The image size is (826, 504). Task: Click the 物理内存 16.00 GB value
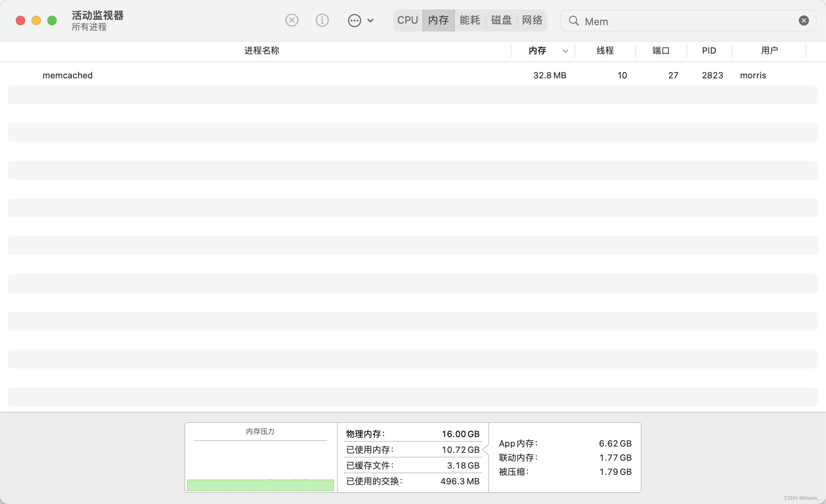(x=461, y=434)
